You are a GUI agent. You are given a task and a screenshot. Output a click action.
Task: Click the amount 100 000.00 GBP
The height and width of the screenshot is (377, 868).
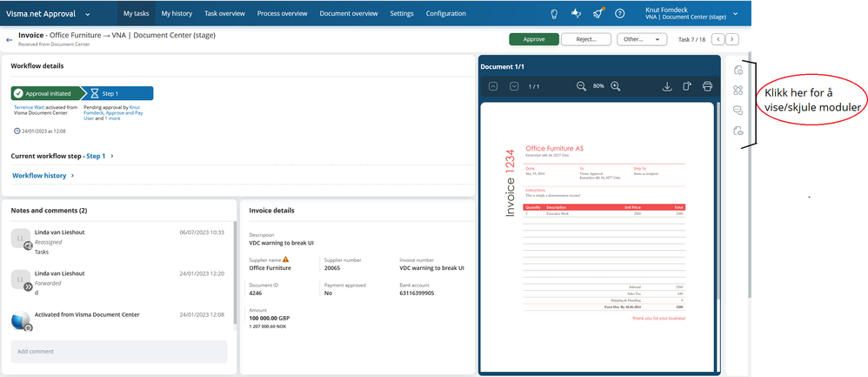pyautogui.click(x=269, y=319)
